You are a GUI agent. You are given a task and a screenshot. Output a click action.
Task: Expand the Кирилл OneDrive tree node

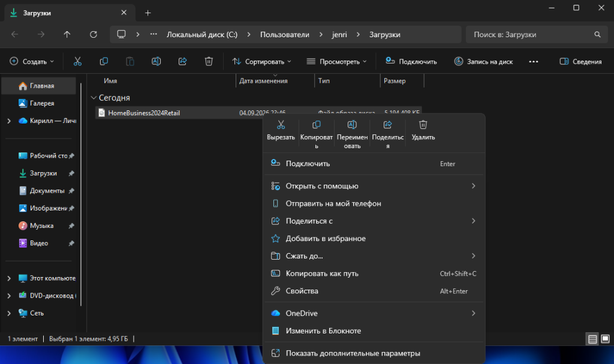[9, 121]
